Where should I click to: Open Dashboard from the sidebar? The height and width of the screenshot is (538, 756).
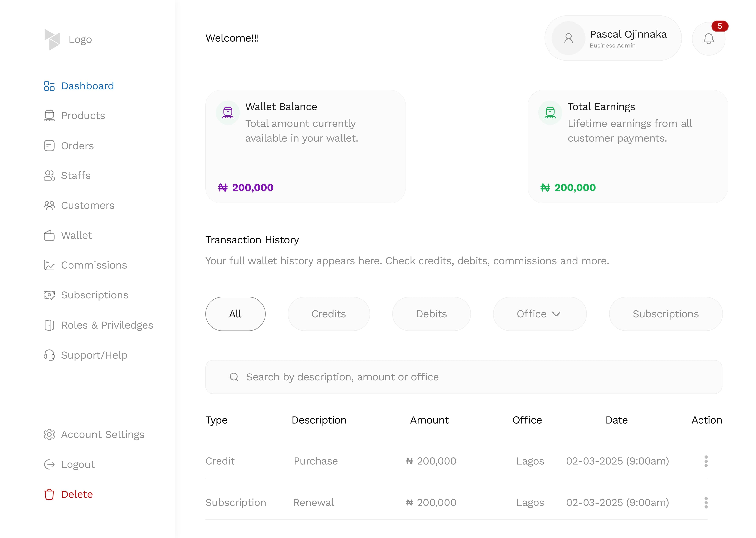tap(87, 86)
